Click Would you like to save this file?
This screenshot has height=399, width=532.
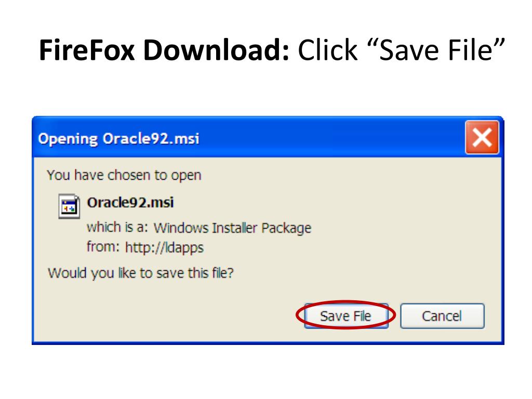point(141,273)
